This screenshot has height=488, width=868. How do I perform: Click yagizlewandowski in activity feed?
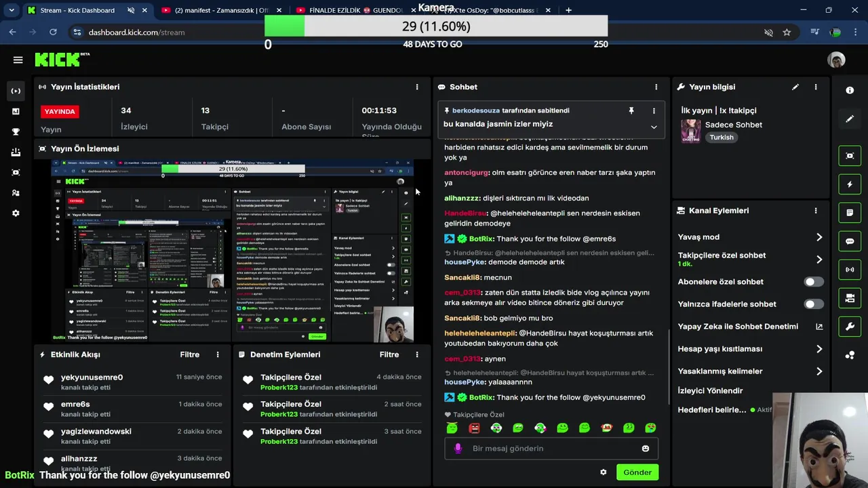tap(96, 432)
